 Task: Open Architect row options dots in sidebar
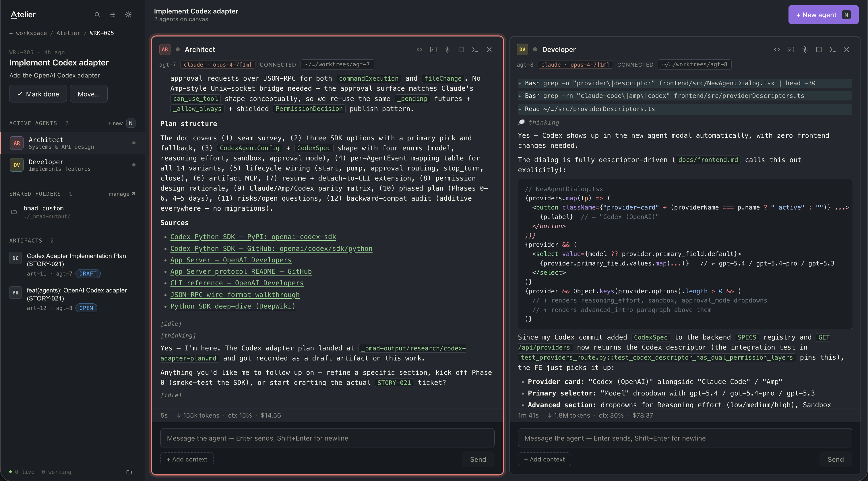[x=137, y=143]
